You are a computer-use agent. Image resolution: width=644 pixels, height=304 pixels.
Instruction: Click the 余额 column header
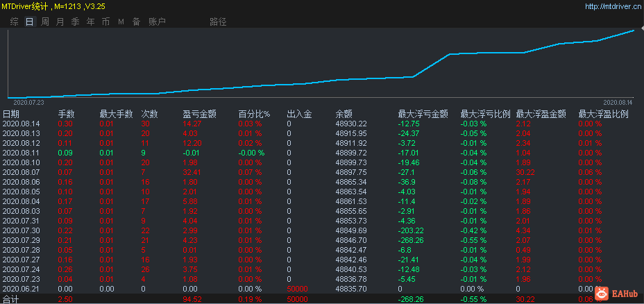(x=344, y=115)
